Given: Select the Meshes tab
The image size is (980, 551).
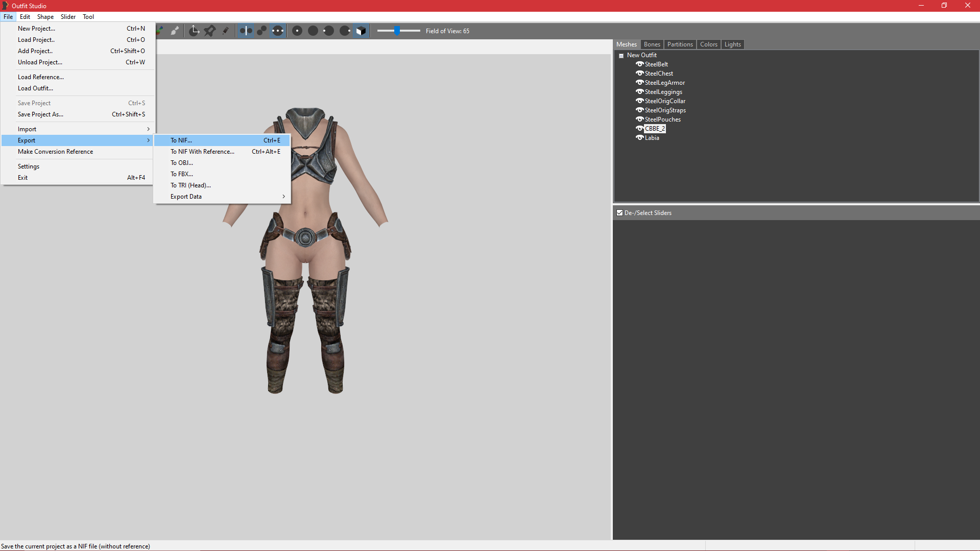Looking at the screenshot, I should 626,44.
